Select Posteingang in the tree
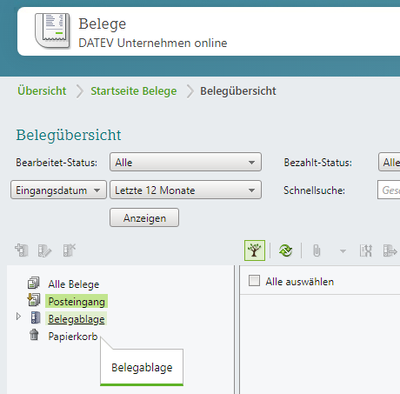 (77, 301)
